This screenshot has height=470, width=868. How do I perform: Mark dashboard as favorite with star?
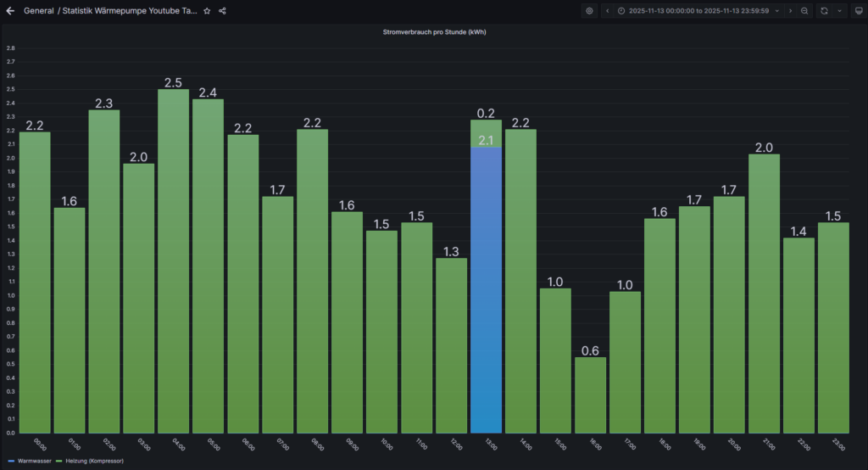point(207,11)
